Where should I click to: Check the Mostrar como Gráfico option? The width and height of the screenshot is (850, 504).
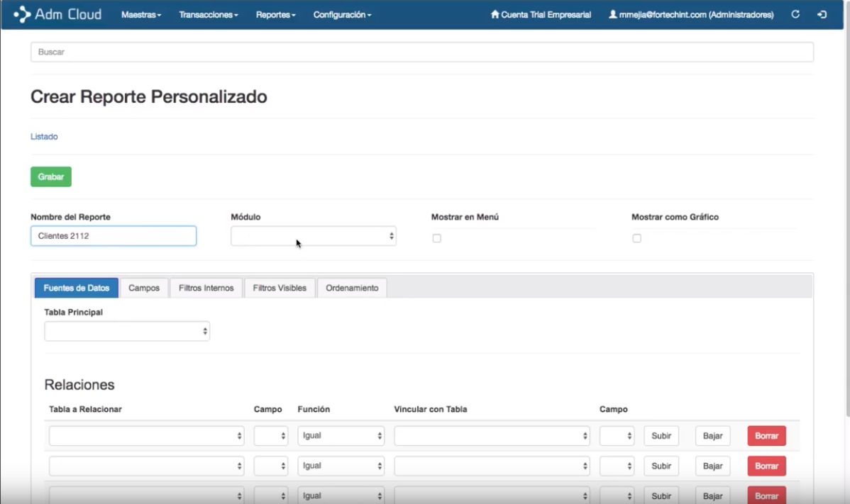(x=636, y=239)
